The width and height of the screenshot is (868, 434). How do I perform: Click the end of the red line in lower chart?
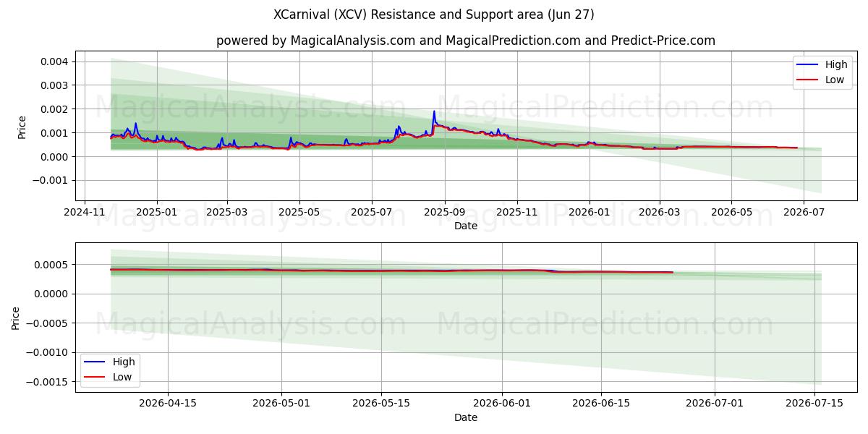click(673, 273)
